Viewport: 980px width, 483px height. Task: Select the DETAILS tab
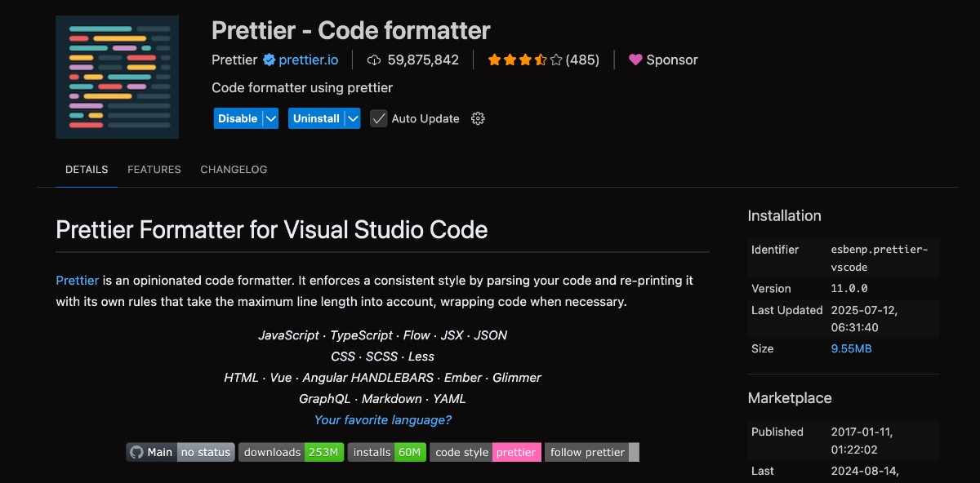[86, 169]
